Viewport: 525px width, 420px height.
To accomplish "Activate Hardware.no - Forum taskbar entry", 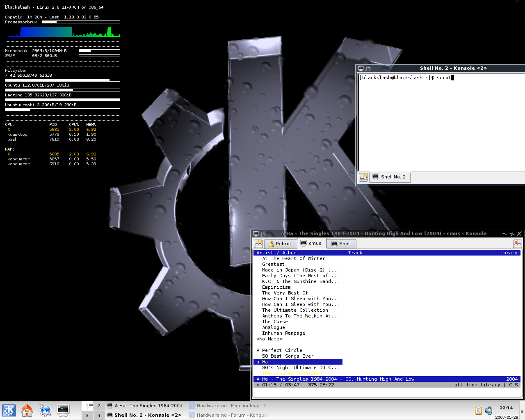I will pyautogui.click(x=228, y=415).
